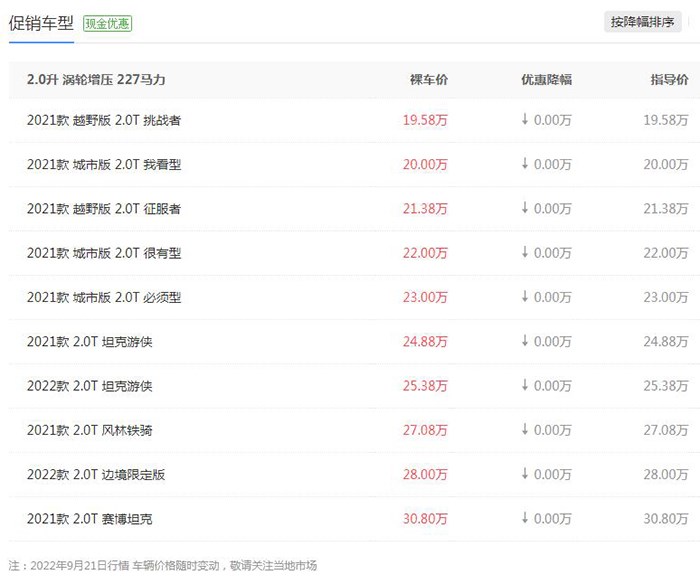Open 2021款 城市版 2.0T 我看型
Screen dimensions: 700x584
104,164
